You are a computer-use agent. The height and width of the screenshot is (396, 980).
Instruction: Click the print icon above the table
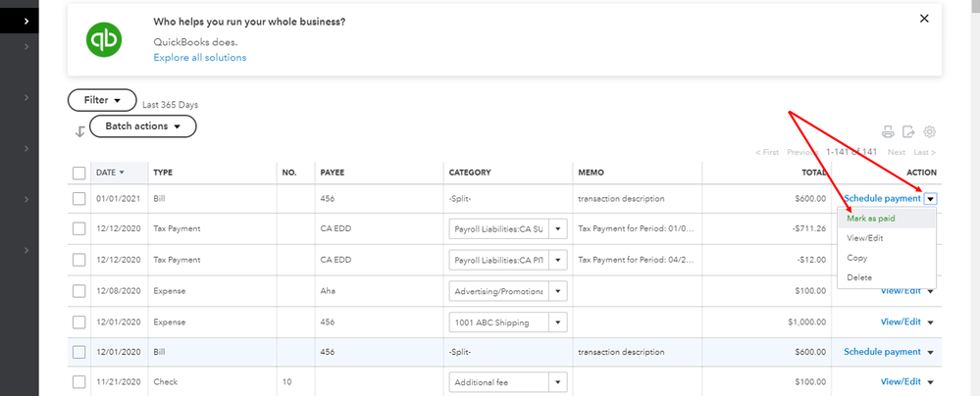click(888, 131)
